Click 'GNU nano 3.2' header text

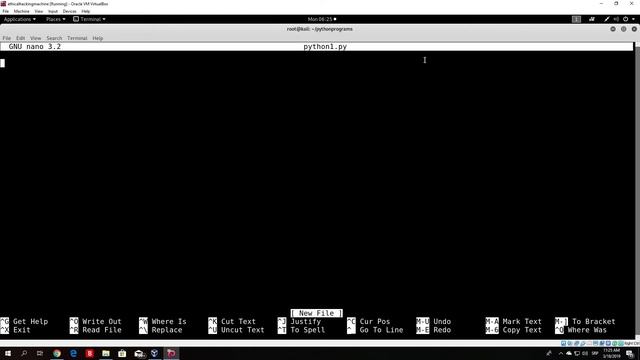coord(35,47)
